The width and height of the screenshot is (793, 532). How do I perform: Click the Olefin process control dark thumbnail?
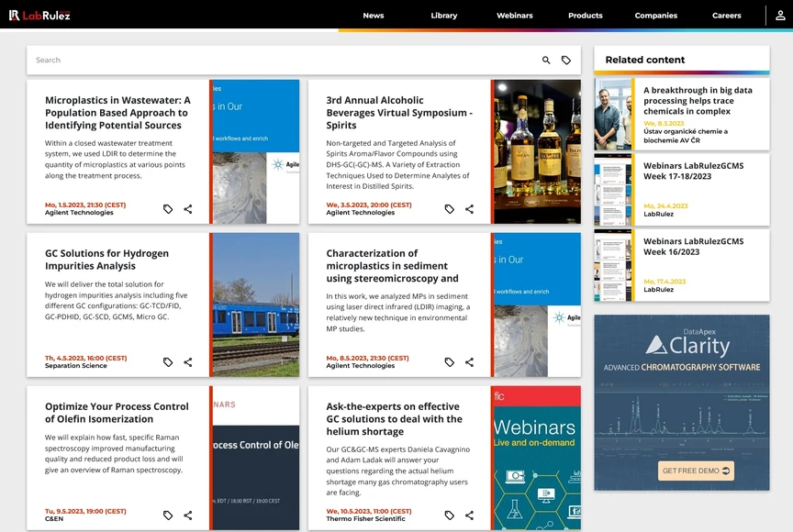coord(256,458)
